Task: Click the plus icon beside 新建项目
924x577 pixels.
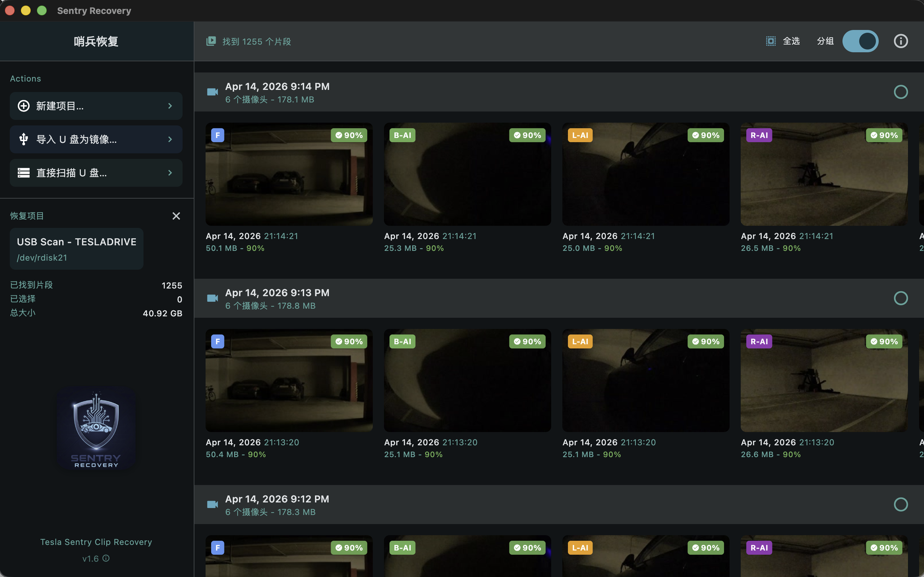Action: point(24,106)
